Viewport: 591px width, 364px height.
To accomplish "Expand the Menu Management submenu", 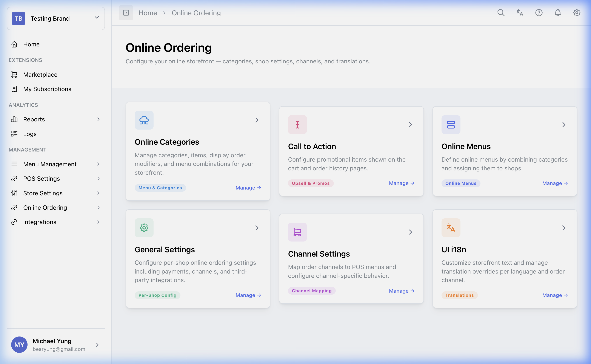I will click(98, 164).
